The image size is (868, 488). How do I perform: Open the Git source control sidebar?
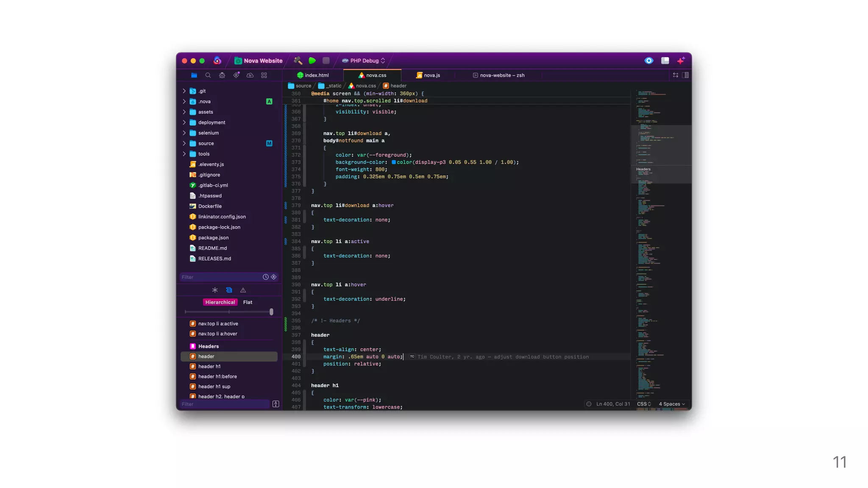click(236, 75)
